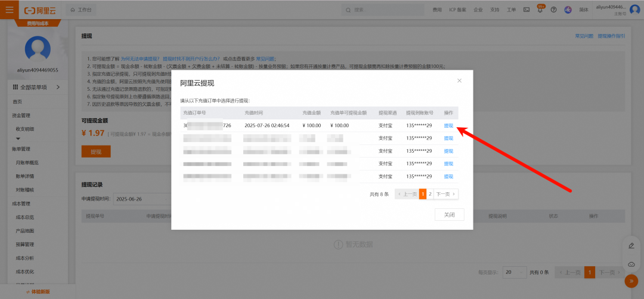Open 成本优化 in the sidebar

[x=25, y=272]
